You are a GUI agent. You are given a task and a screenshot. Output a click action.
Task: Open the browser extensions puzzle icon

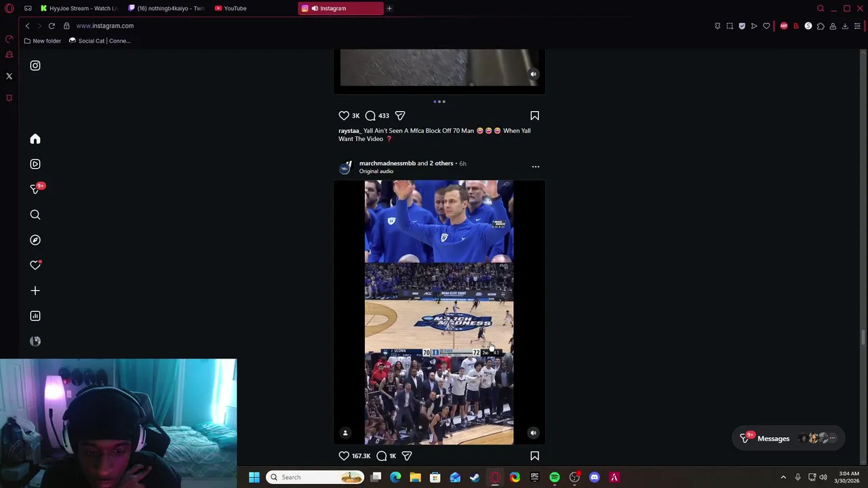click(x=821, y=26)
